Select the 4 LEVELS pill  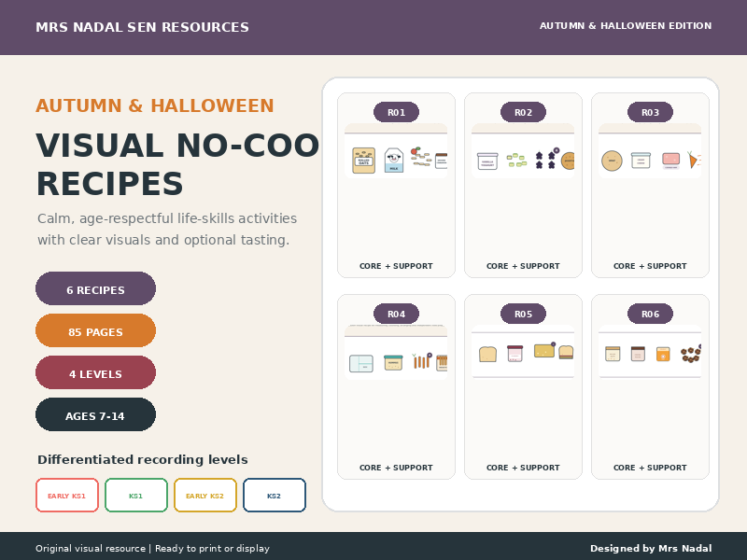point(96,372)
